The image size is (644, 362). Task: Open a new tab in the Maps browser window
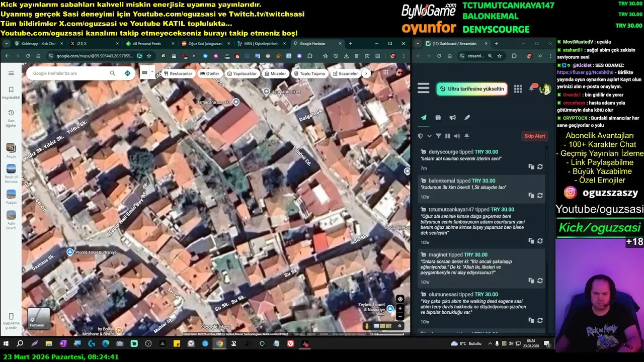coord(351,44)
